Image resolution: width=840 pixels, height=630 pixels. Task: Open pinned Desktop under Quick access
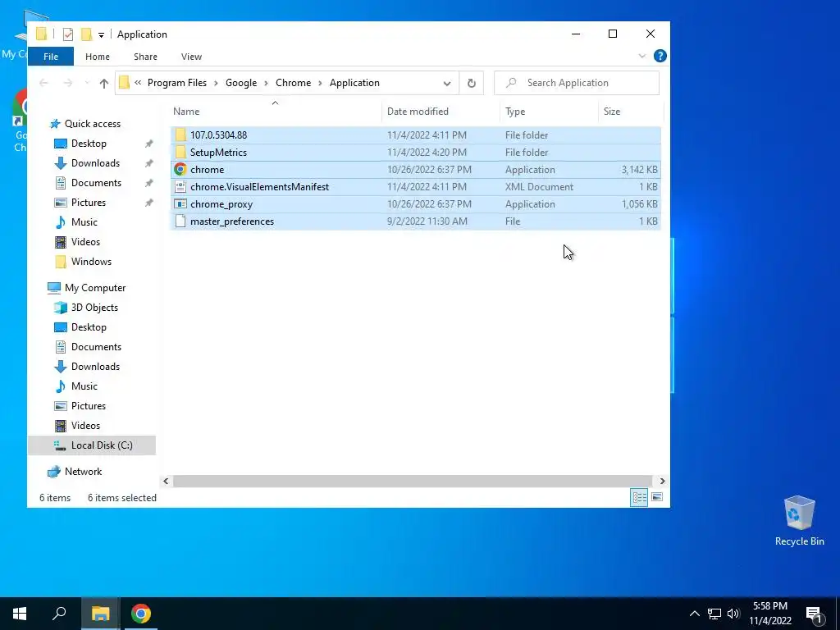point(89,144)
